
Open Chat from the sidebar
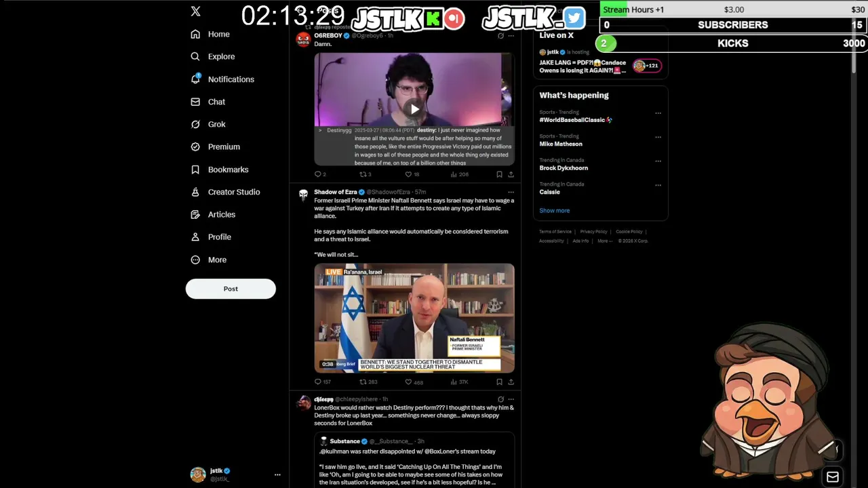click(208, 102)
